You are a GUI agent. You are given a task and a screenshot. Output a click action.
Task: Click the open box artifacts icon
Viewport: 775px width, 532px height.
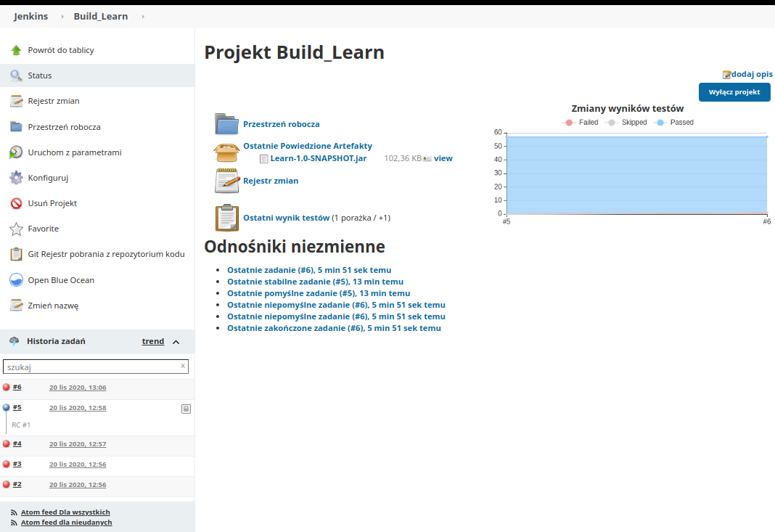pyautogui.click(x=227, y=152)
